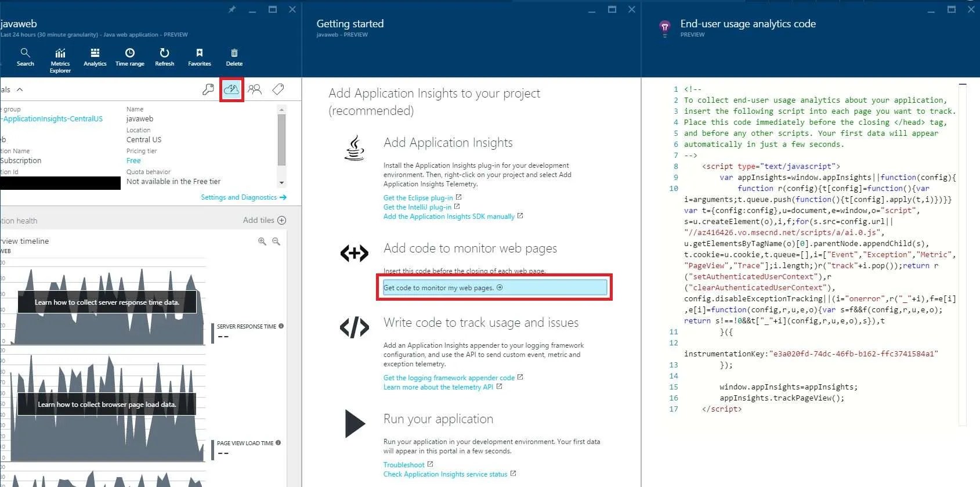
Task: Click the Free pricing tier link
Action: 133,161
